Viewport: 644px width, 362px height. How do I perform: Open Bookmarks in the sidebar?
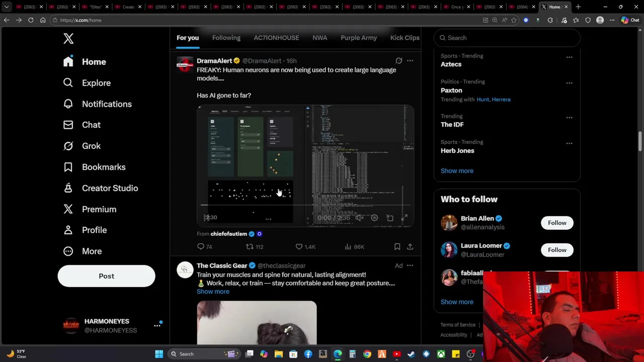(x=94, y=167)
